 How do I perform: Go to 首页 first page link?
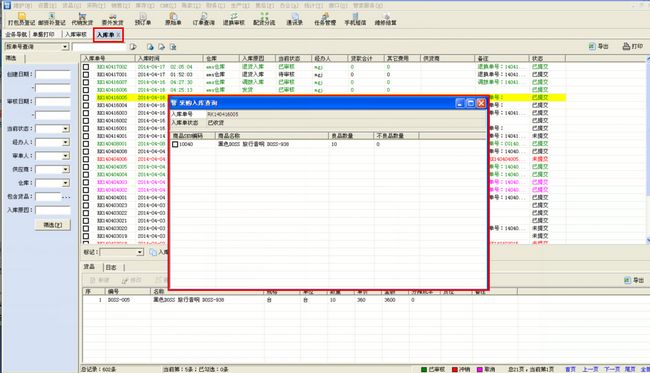click(571, 369)
